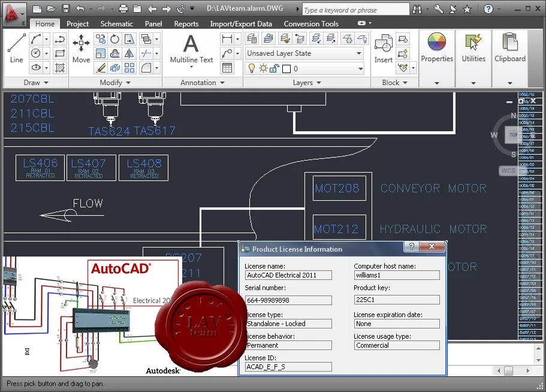Print the drawing with plot icon

coord(123,9)
